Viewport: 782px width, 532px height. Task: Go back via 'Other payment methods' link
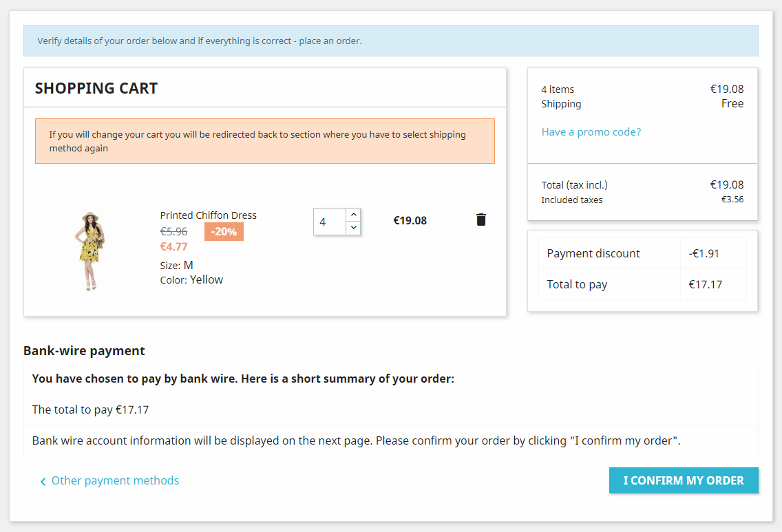point(115,480)
